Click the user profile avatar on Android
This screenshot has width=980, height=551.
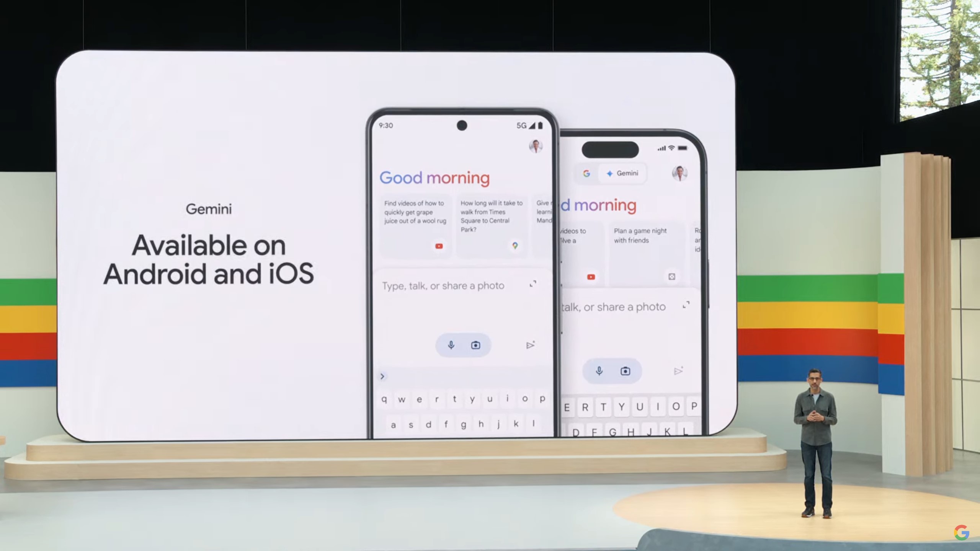(535, 147)
